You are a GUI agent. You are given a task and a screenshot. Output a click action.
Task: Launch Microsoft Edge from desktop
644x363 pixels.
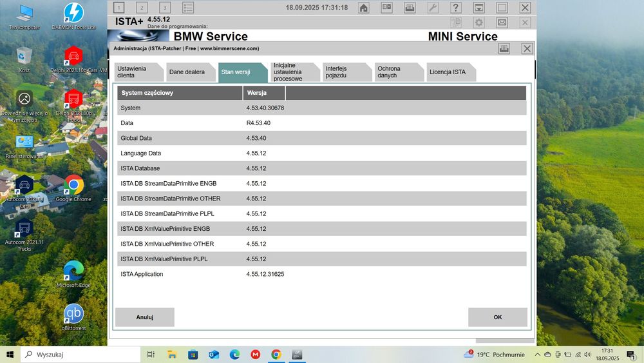(x=73, y=274)
